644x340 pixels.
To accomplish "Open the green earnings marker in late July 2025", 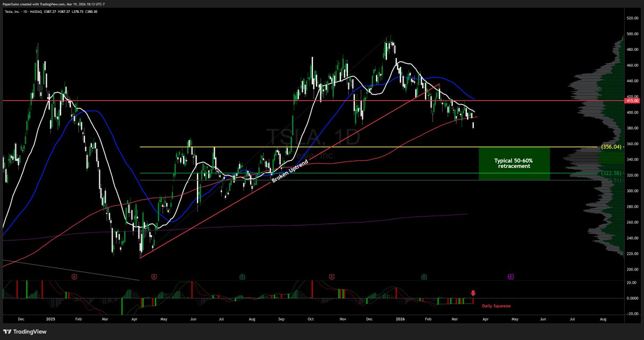I will 242,277.
